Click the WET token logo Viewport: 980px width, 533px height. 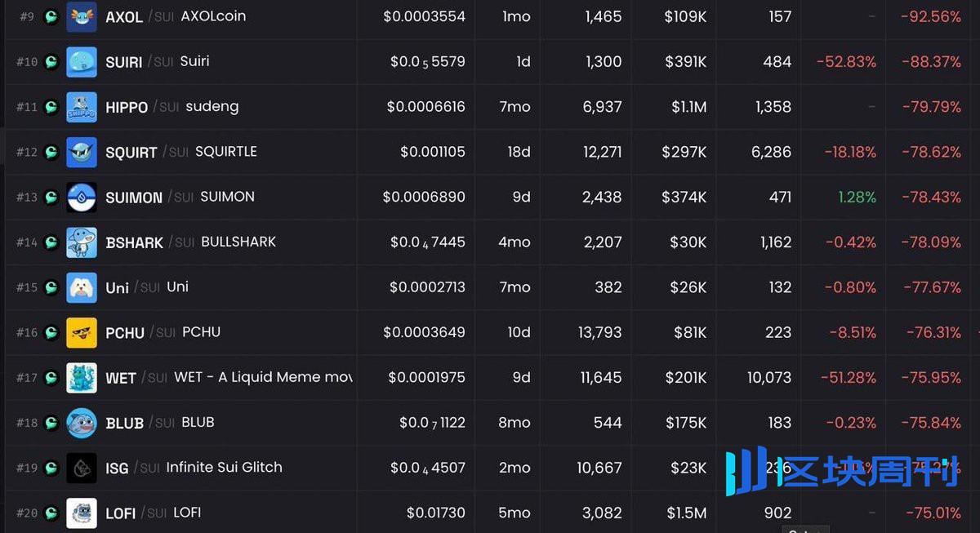pyautogui.click(x=82, y=378)
